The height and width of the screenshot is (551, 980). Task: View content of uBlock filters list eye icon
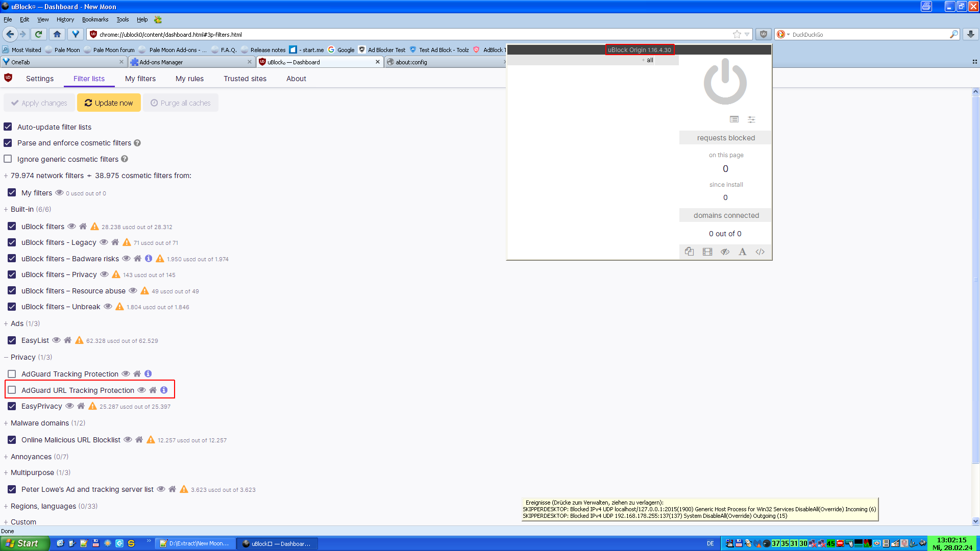[x=72, y=227]
